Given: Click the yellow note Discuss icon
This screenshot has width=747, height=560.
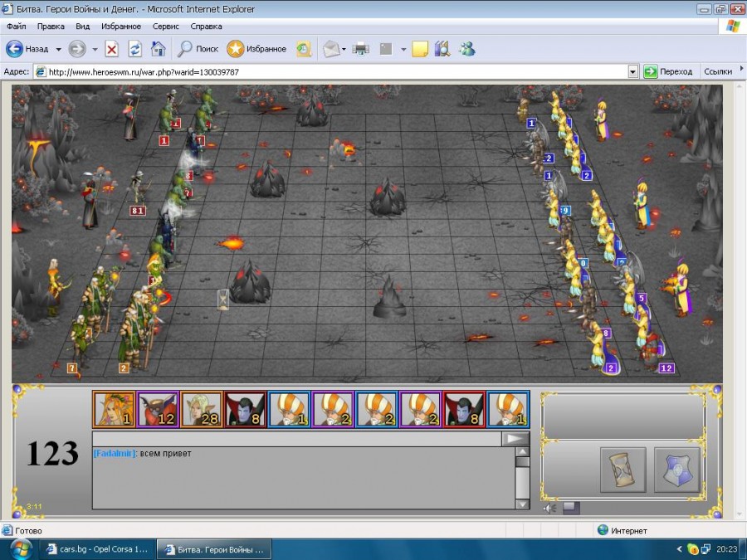Looking at the screenshot, I should coord(420,49).
